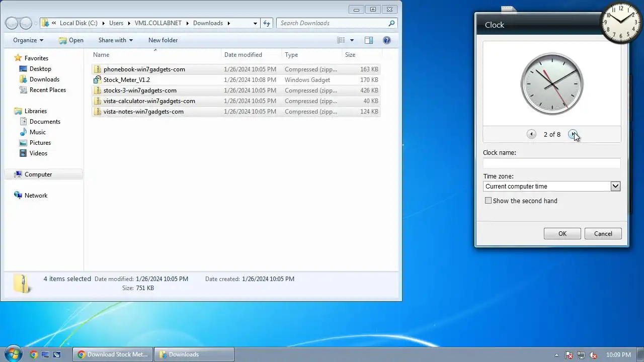Open address bar history dropdown
This screenshot has width=644, height=362.
coord(256,23)
